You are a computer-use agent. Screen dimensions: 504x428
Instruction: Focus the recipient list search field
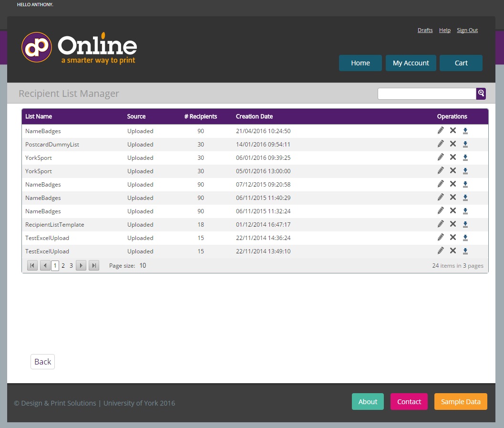click(427, 94)
